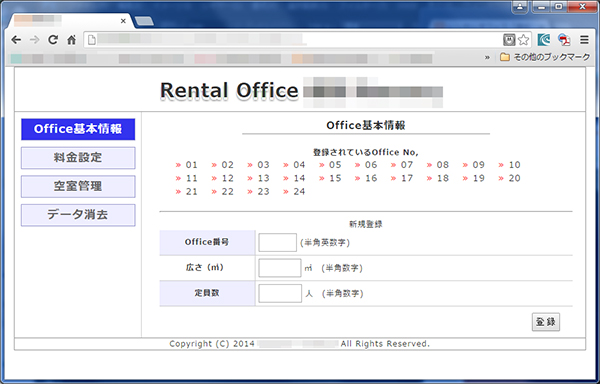600x384 pixels.
Task: Show hidden bookmarks with the chevron
Action: coord(487,57)
